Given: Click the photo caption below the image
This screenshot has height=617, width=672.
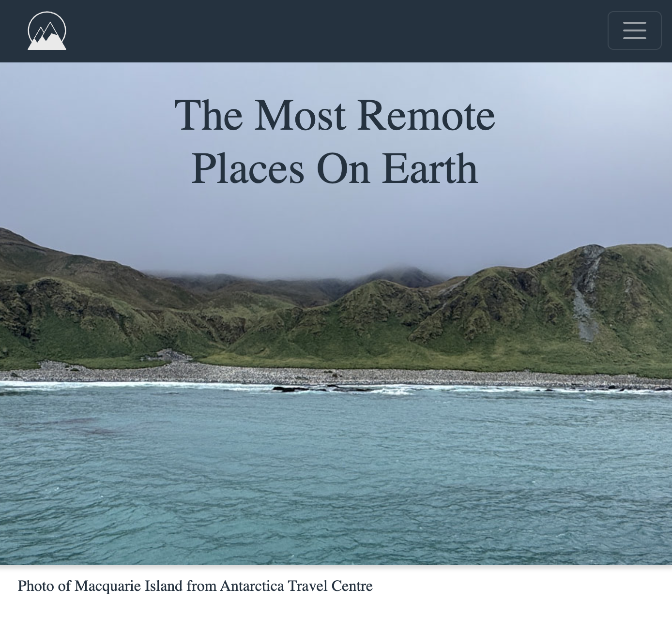Looking at the screenshot, I should [196, 586].
